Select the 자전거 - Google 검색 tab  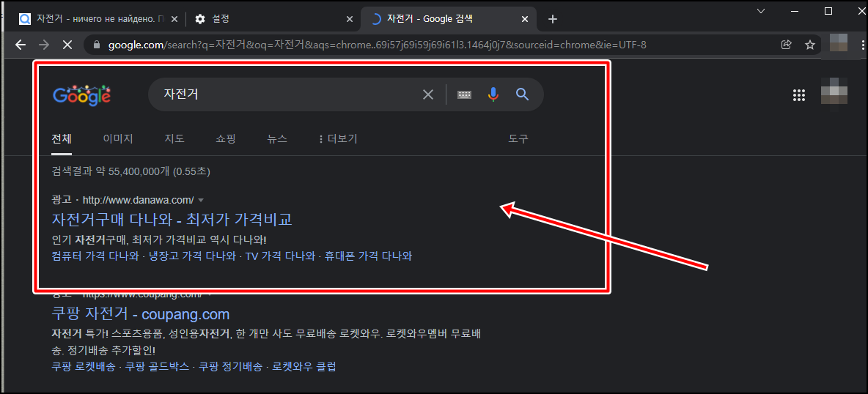pos(449,19)
